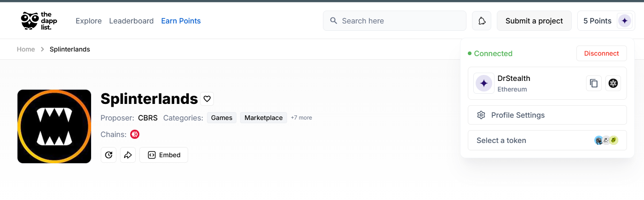
Task: Click the avatar icon beside 5 Points
Action: click(x=624, y=21)
